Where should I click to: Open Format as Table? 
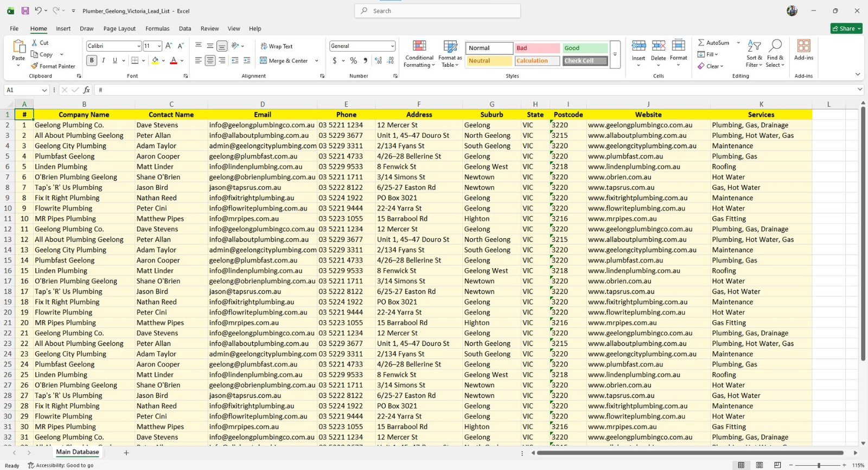click(450, 54)
